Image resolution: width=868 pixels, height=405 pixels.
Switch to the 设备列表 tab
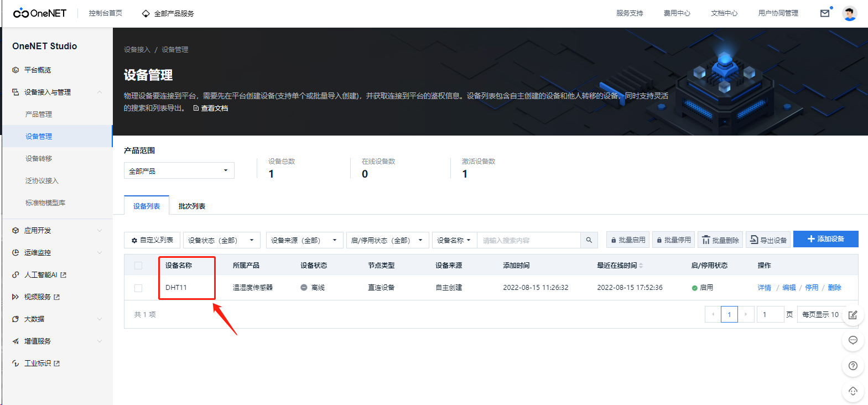pos(147,206)
